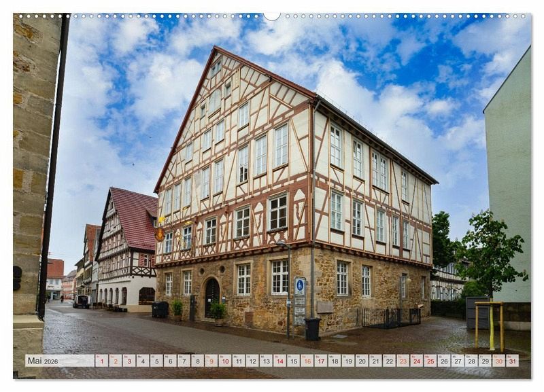
Task: Select day 7 in the calendar strip
Action: click(184, 361)
